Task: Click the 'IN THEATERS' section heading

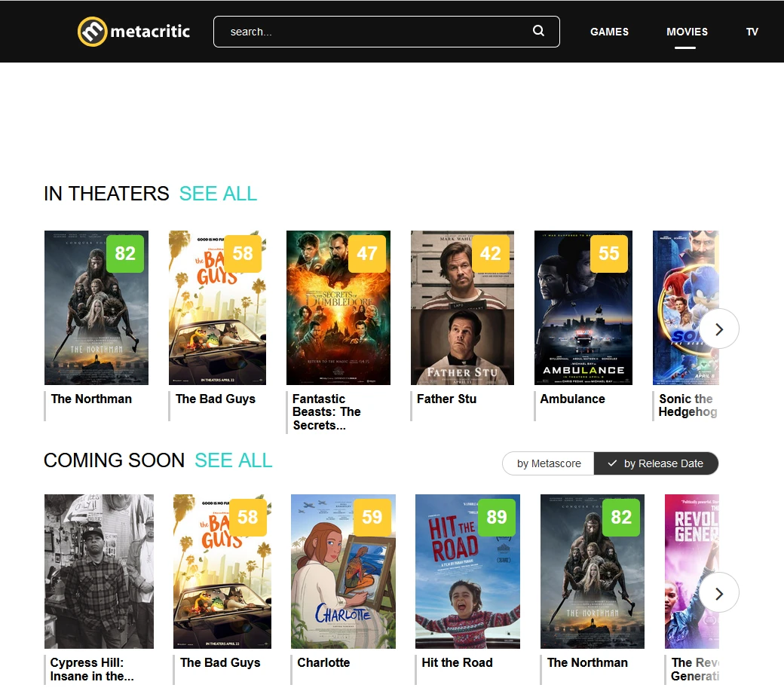Action: click(106, 194)
